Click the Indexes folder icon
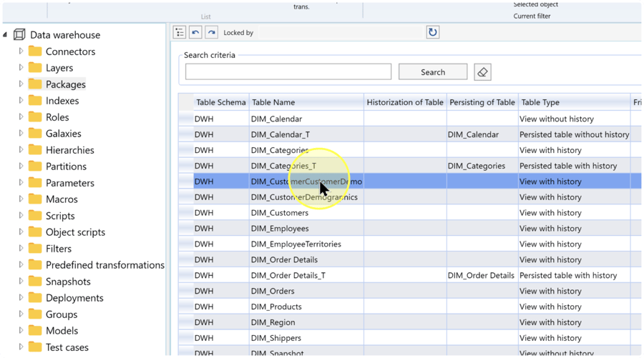This screenshot has height=358, width=644. (35, 101)
